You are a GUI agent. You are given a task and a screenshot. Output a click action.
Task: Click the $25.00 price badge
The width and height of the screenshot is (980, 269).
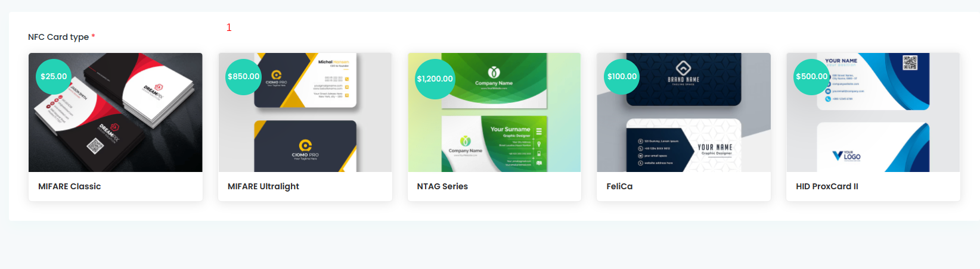click(54, 76)
